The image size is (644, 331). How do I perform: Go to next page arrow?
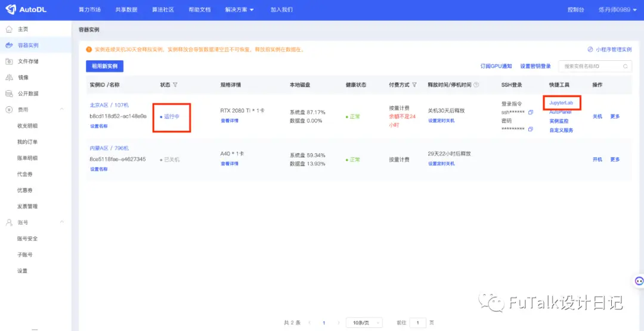click(339, 323)
